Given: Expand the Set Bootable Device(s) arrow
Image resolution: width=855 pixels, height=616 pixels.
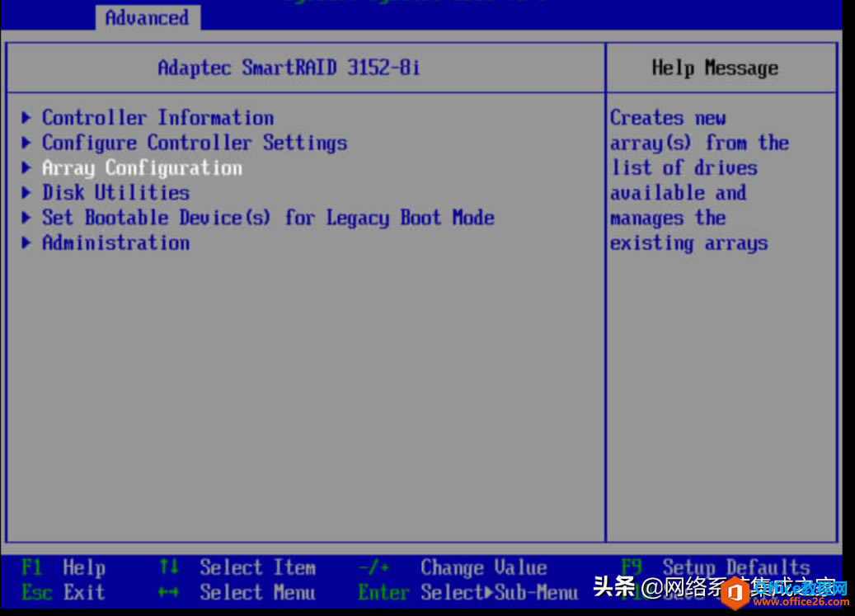Looking at the screenshot, I should tap(26, 218).
